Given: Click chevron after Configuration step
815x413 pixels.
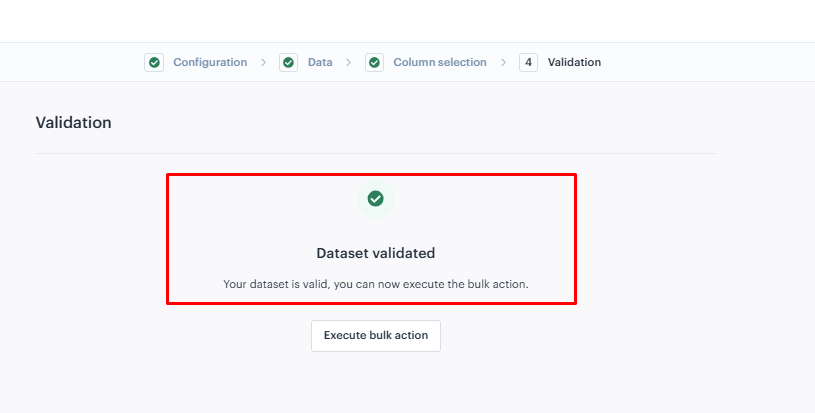Looking at the screenshot, I should point(264,62).
